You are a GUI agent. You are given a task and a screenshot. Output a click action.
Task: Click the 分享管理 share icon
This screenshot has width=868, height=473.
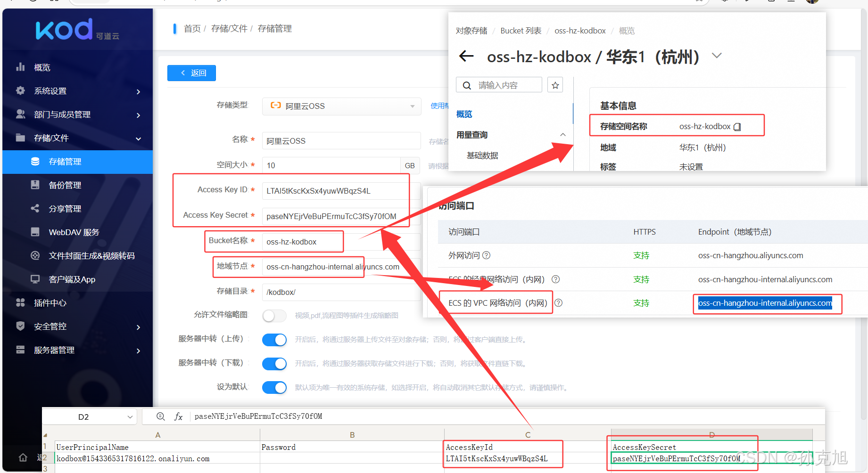[x=35, y=208]
